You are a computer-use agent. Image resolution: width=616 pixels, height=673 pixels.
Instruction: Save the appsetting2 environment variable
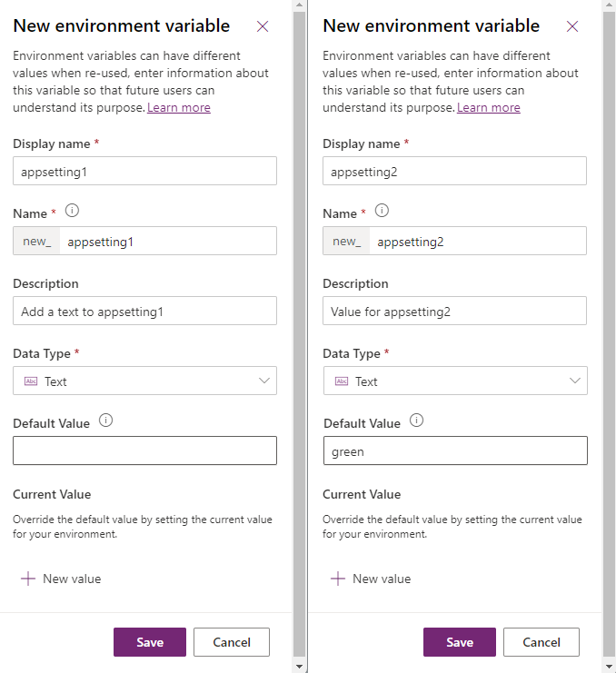[x=460, y=642]
